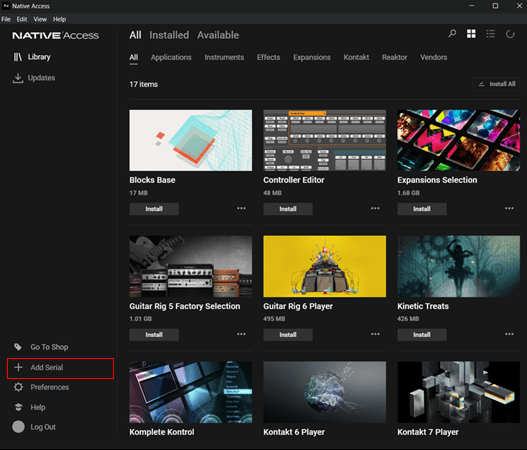This screenshot has width=527, height=450.
Task: Filter by Instruments category
Action: point(224,57)
